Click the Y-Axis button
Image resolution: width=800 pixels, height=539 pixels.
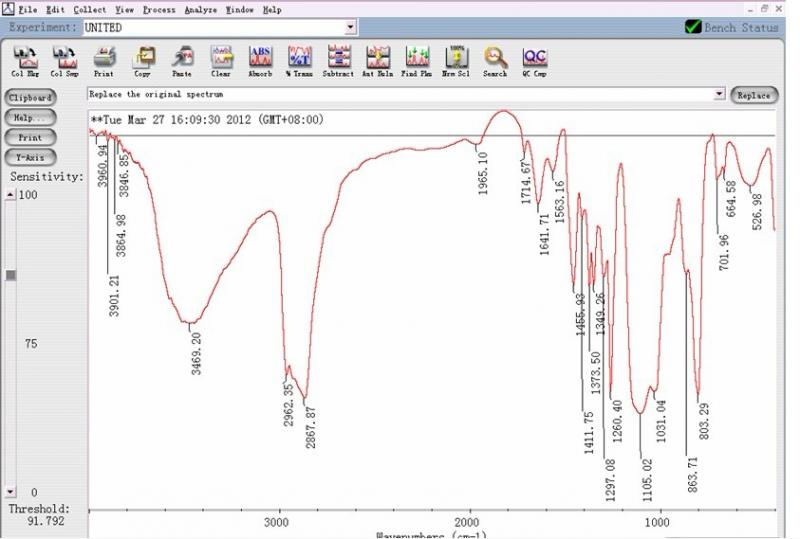click(30, 157)
